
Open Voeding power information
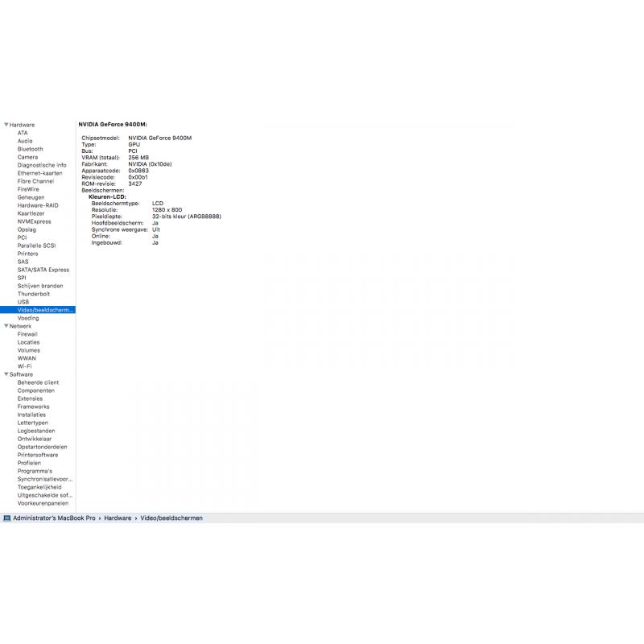(x=28, y=318)
